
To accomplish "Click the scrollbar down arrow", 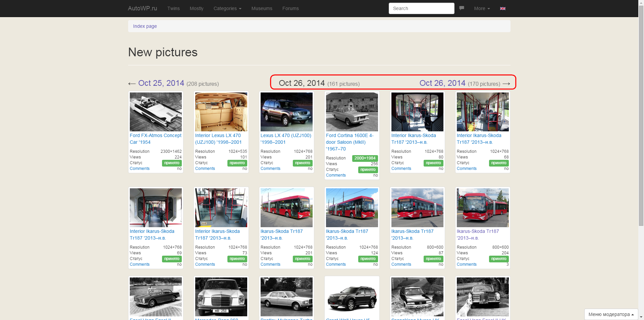I will (641, 317).
